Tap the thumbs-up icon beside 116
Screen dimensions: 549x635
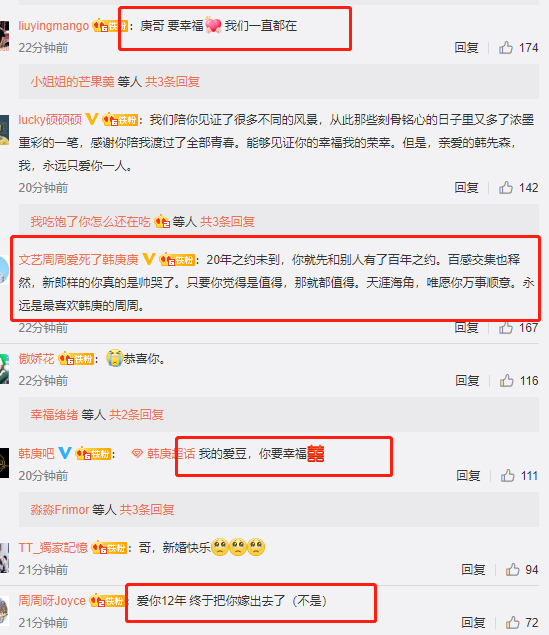coord(506,380)
